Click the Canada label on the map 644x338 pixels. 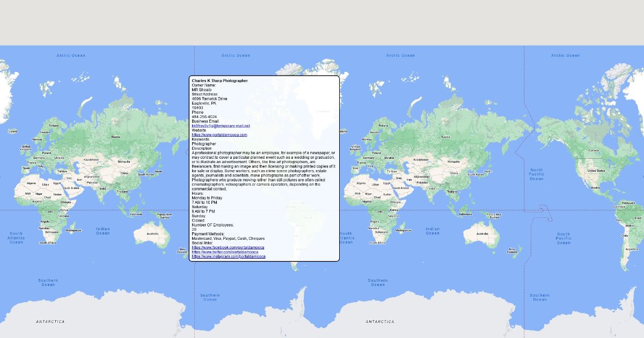pyautogui.click(x=594, y=150)
